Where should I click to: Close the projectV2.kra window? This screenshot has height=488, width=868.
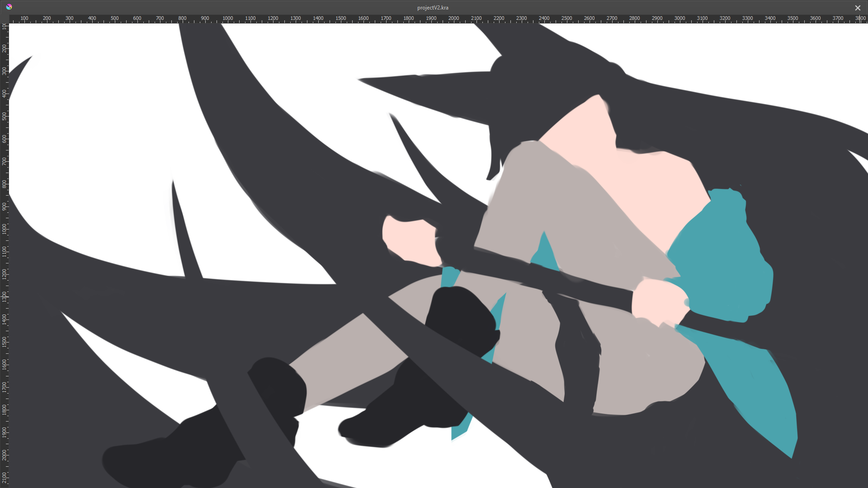coord(858,8)
